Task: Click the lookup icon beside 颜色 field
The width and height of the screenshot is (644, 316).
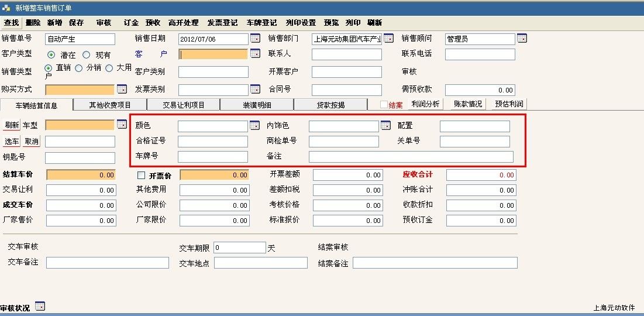Action: click(254, 125)
